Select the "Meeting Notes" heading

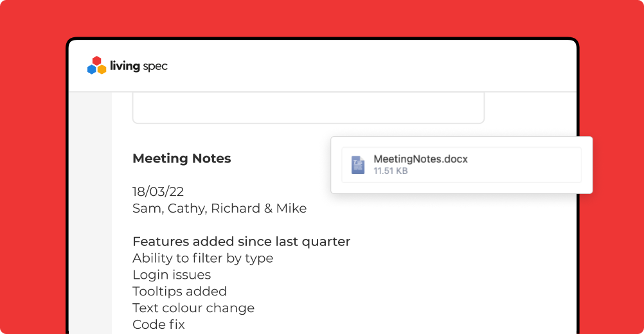[181, 159]
